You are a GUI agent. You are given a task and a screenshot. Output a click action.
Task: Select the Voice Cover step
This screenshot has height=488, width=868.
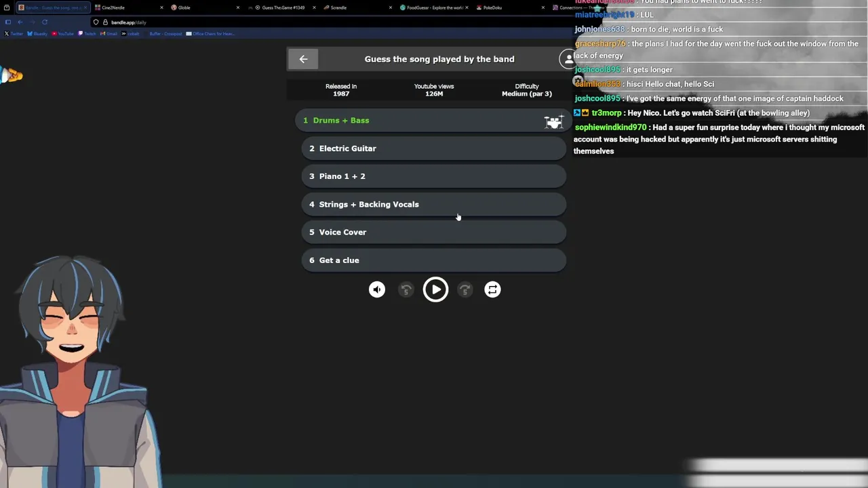(433, 232)
